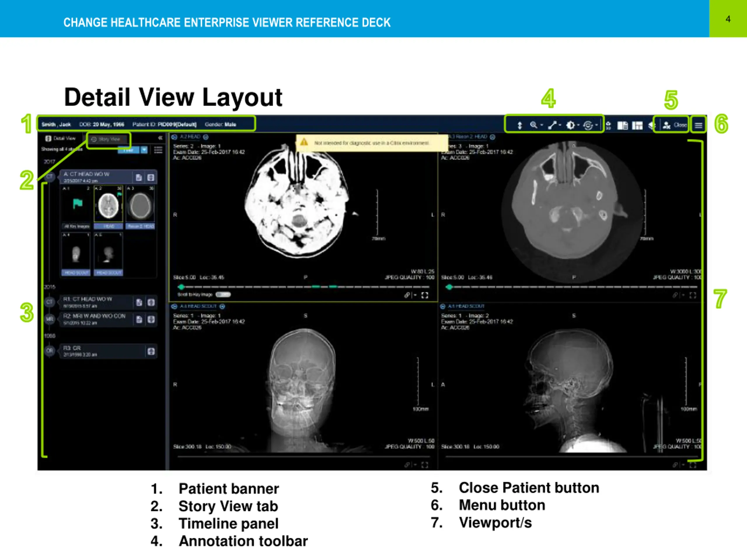Go to previous series in A.2 HEAD viewport
747x560 pixels.
point(174,137)
